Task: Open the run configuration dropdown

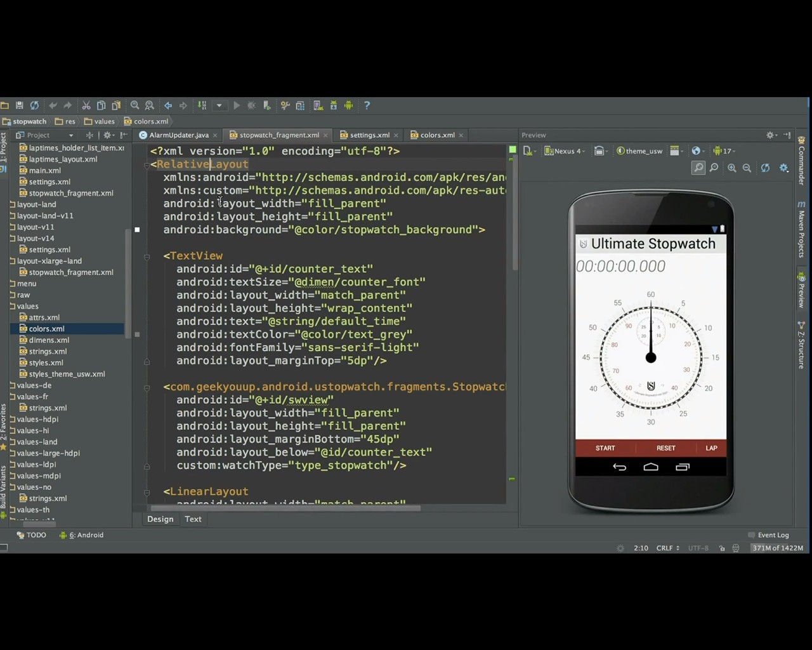Action: 219,105
